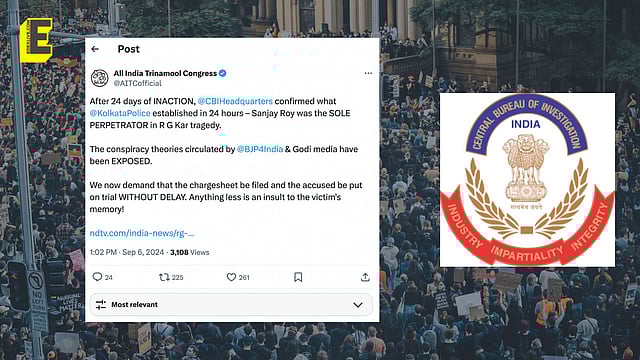Click the 1:02 PM Sep 6 timestamp
Image resolution: width=640 pixels, height=360 pixels.
point(127,252)
